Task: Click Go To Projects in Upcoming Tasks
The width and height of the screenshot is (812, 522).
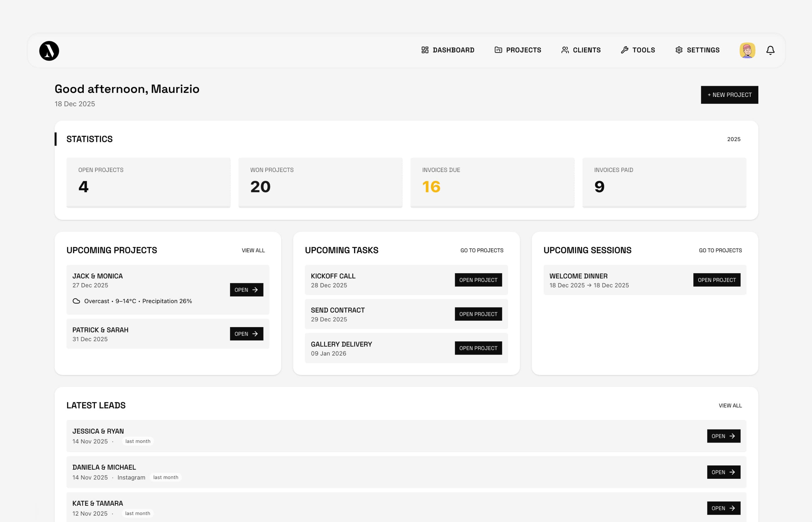Action: point(482,250)
